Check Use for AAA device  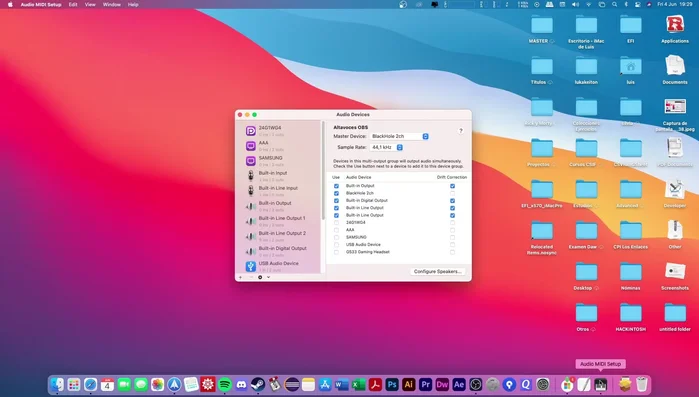pos(337,230)
